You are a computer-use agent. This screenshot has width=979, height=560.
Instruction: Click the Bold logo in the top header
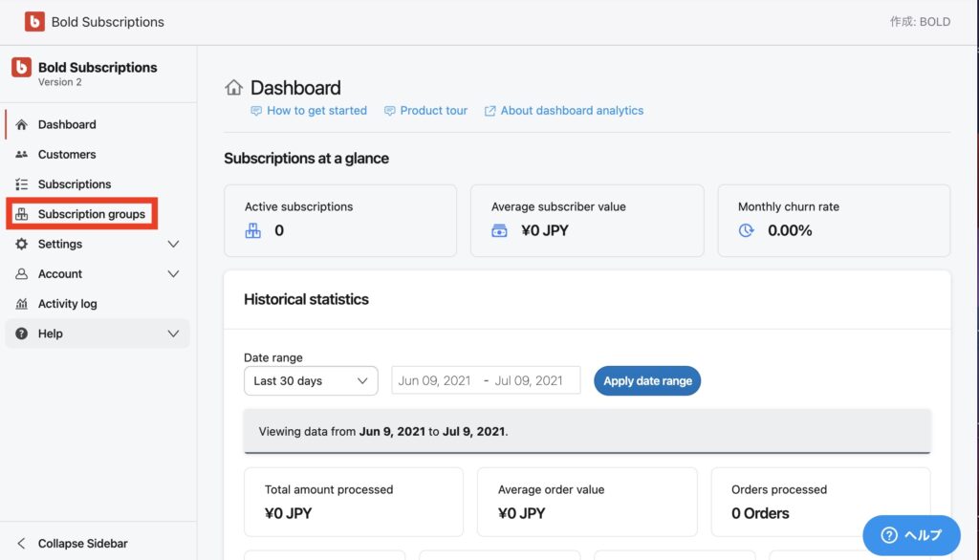[35, 21]
